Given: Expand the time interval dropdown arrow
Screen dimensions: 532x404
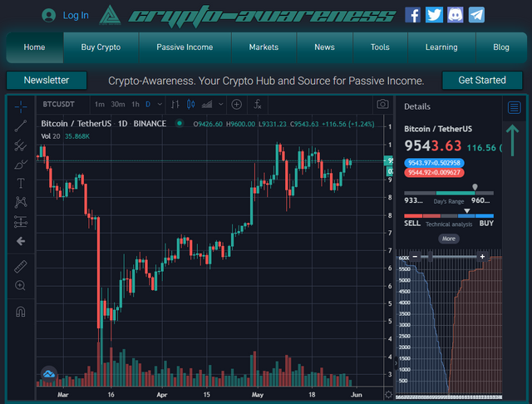Looking at the screenshot, I should tap(160, 104).
